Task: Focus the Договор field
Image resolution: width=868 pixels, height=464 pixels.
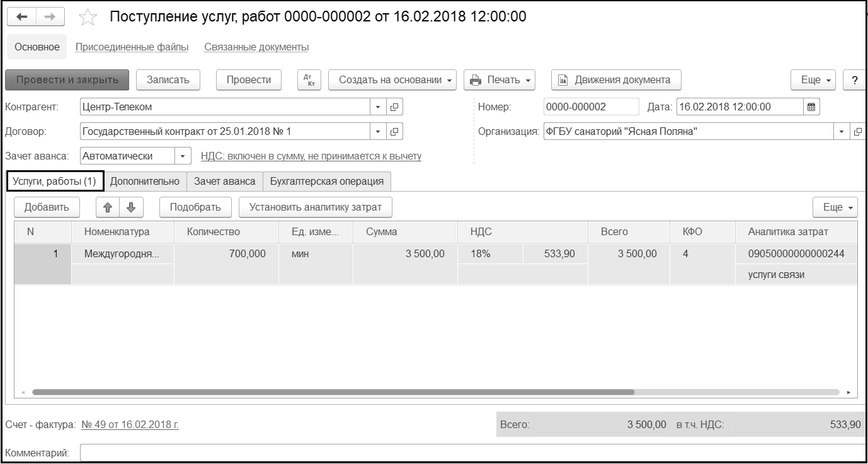Action: [226, 132]
